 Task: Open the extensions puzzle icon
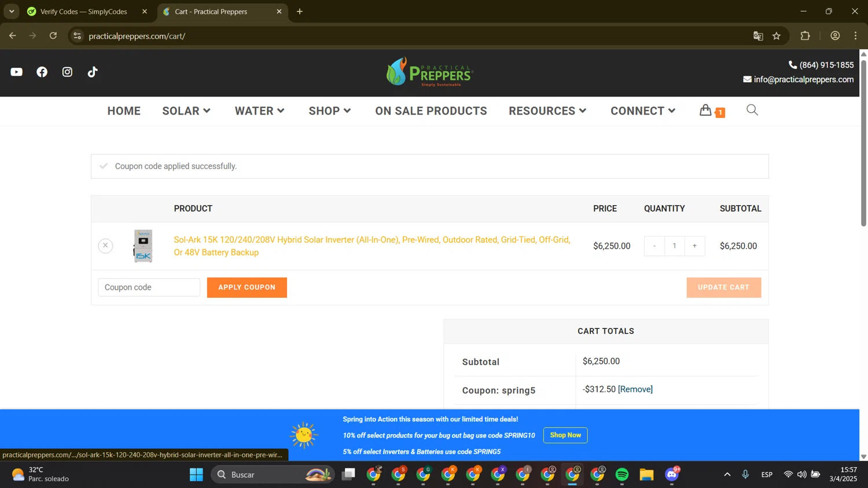pyautogui.click(x=805, y=36)
